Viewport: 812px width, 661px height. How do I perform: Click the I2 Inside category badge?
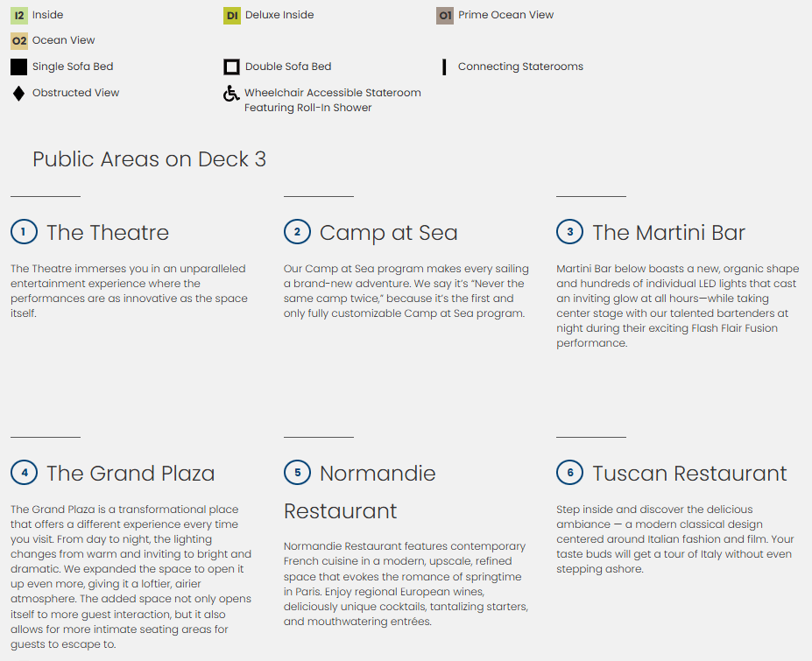[x=19, y=15]
